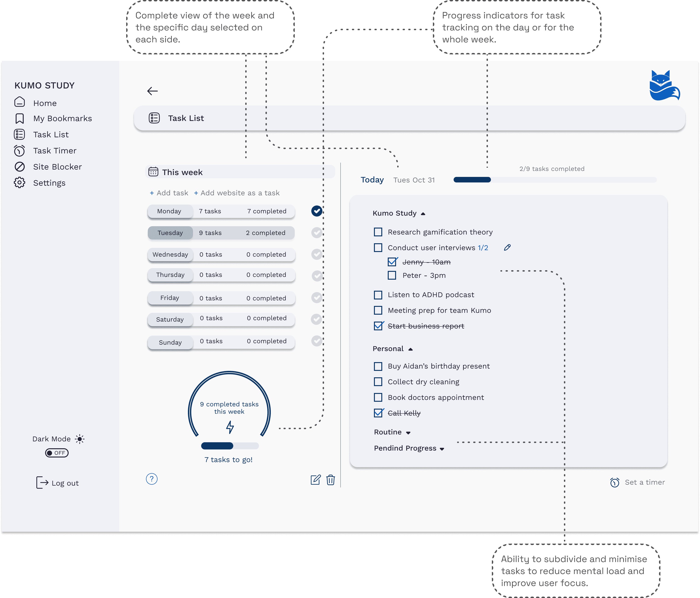Check Research gamification theory checkbox
Image resolution: width=700 pixels, height=598 pixels.
(378, 232)
